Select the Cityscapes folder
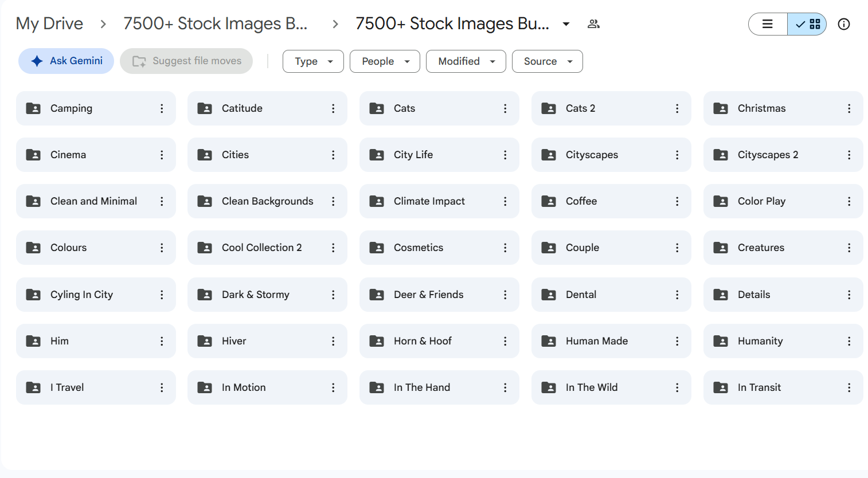 click(611, 155)
